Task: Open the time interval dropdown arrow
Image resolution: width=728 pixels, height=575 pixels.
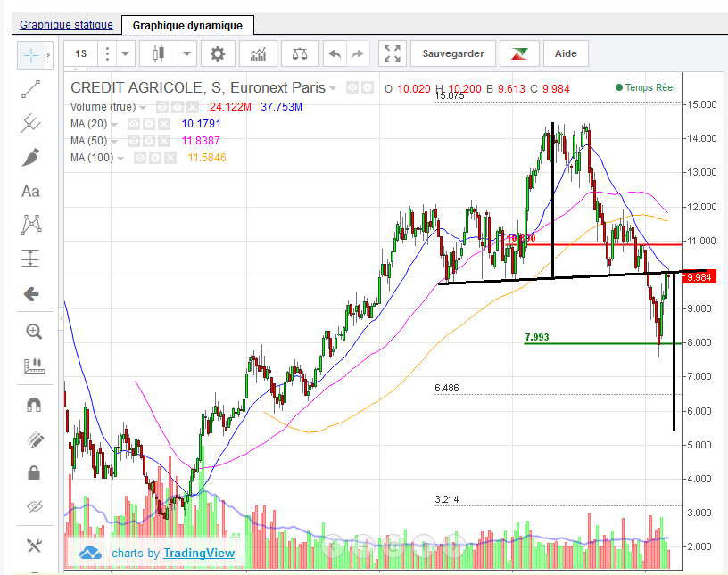Action: tap(126, 53)
